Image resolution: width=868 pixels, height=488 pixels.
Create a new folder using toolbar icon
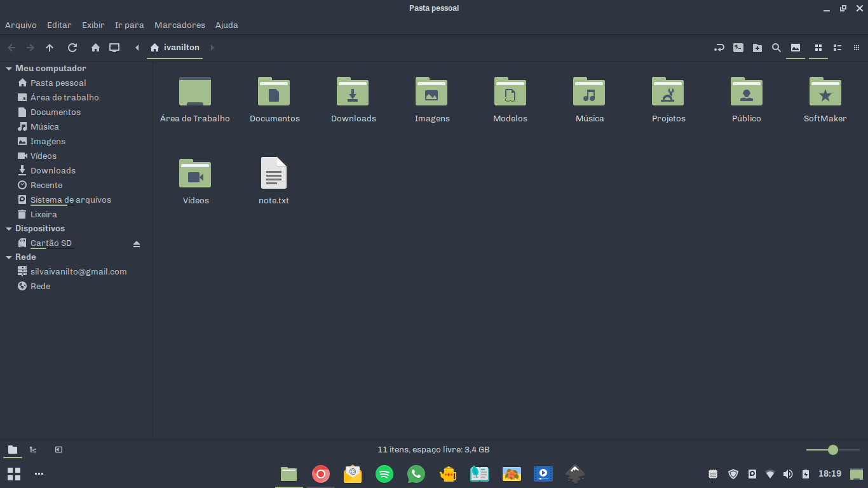pos(757,48)
